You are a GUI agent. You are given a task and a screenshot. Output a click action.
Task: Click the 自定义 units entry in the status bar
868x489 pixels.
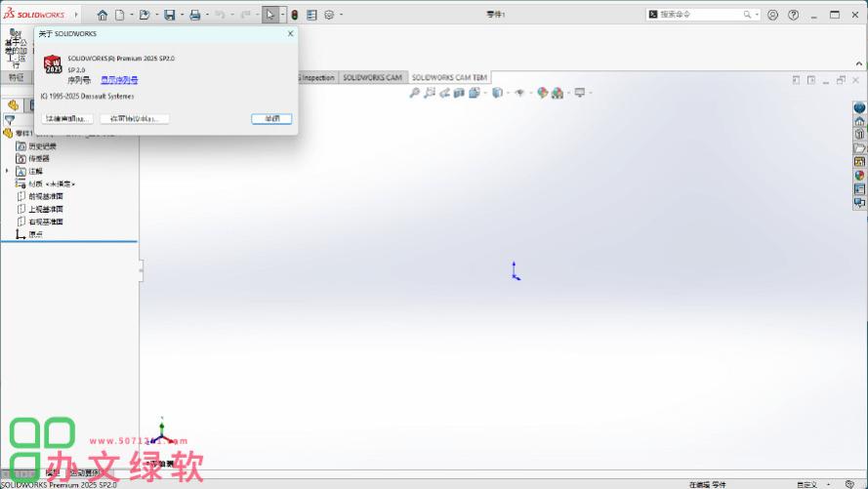tap(806, 484)
